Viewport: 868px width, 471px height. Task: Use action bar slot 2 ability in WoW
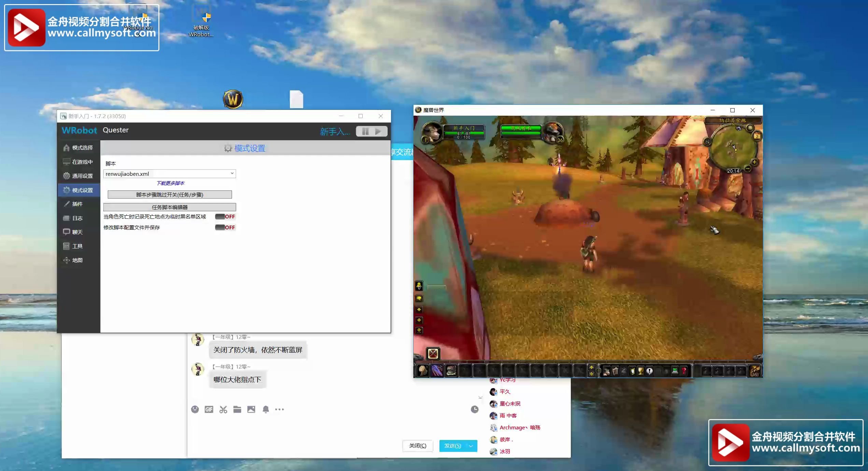point(437,371)
